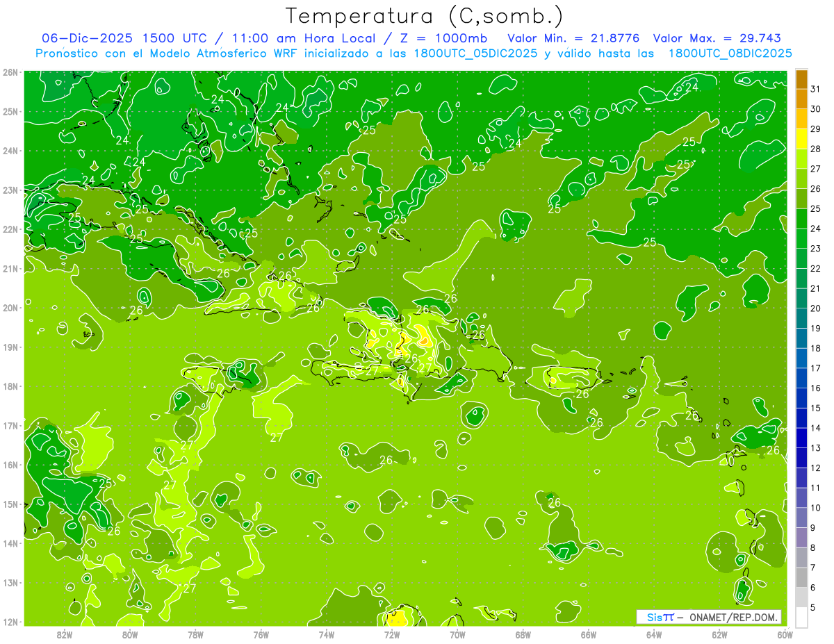This screenshot has height=644, width=834.
Task: Click latitude axis label '26N'
Action: [10, 72]
